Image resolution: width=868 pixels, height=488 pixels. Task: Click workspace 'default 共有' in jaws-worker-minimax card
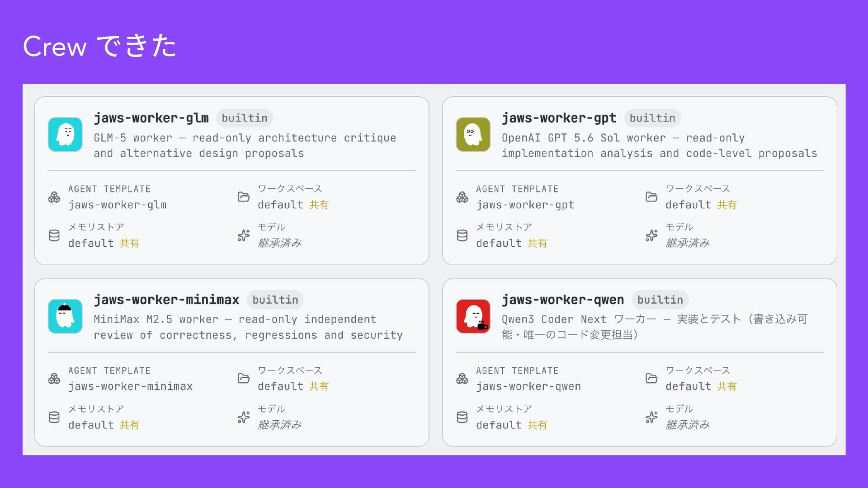(x=293, y=387)
